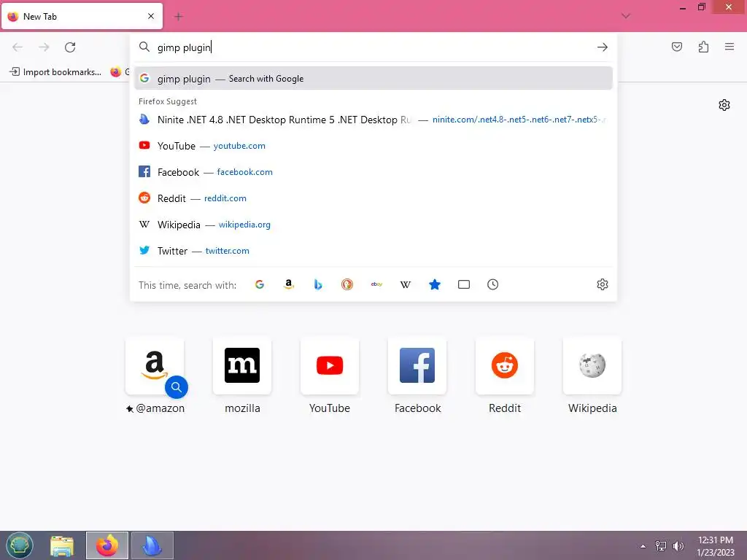The height and width of the screenshot is (560, 747).
Task: Open the Wikipedia shortcut tile
Action: [592, 375]
